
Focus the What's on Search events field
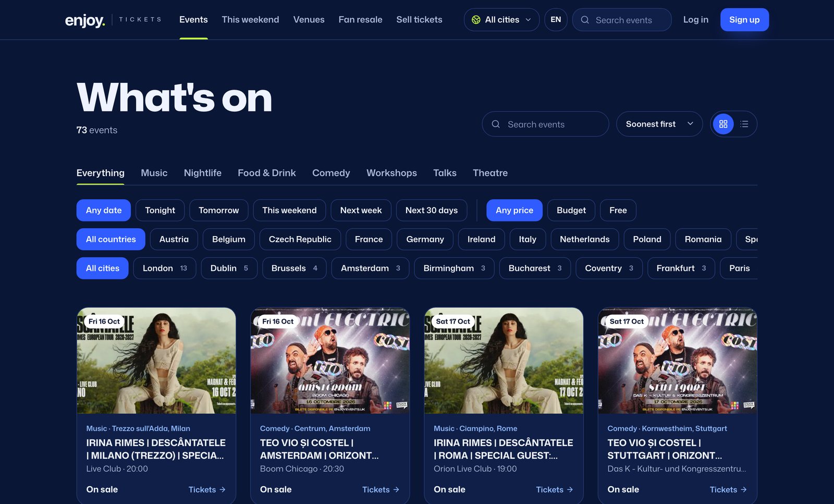coord(545,124)
